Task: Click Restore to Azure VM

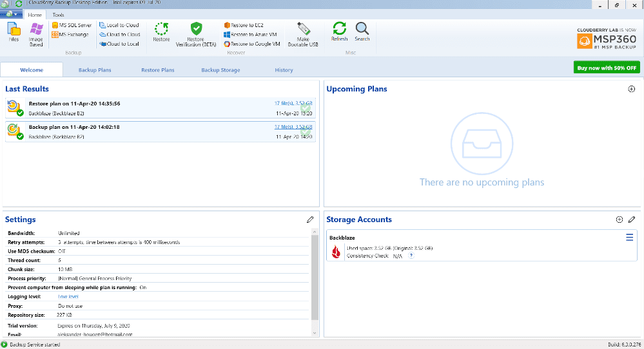Action: pos(250,34)
